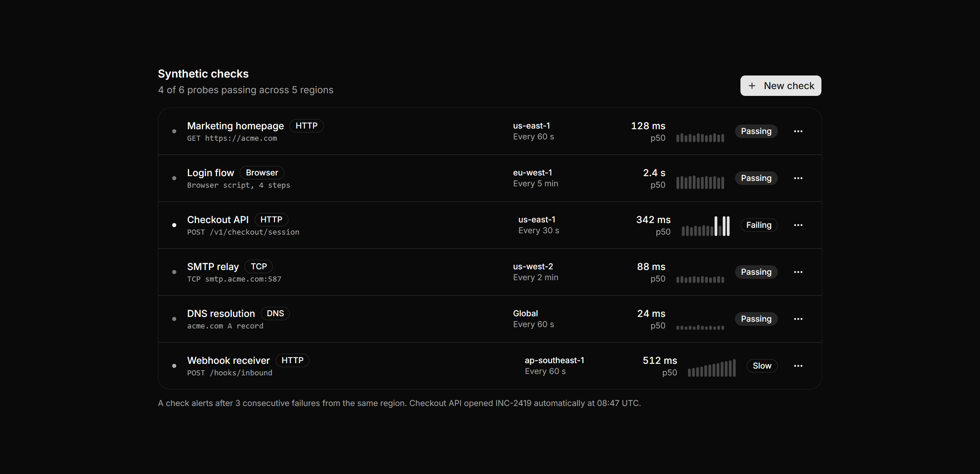Select the TCP tag next to SMTP relay

point(259,267)
